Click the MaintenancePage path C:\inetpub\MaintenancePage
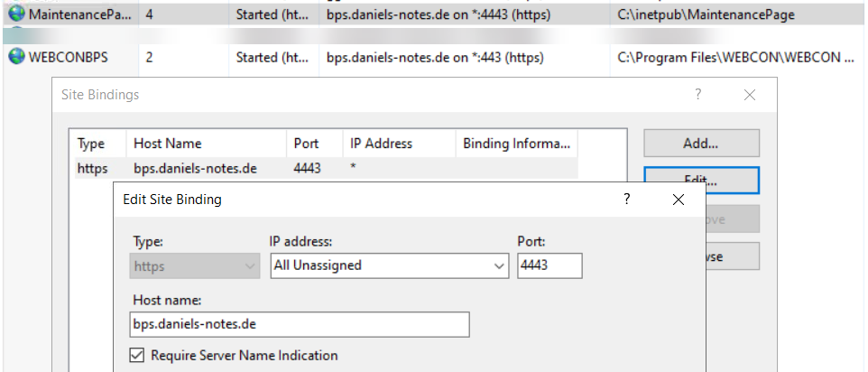The height and width of the screenshot is (372, 868). coord(706,15)
